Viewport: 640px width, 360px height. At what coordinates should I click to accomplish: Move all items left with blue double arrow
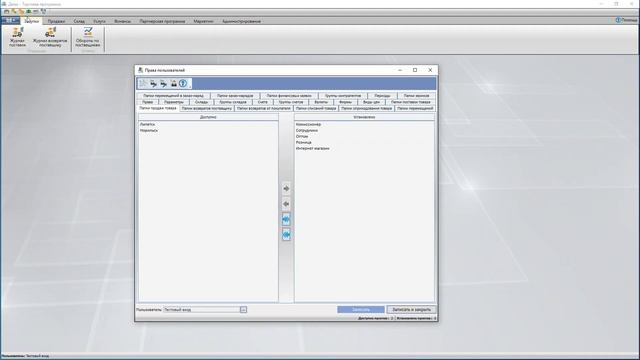pos(286,234)
